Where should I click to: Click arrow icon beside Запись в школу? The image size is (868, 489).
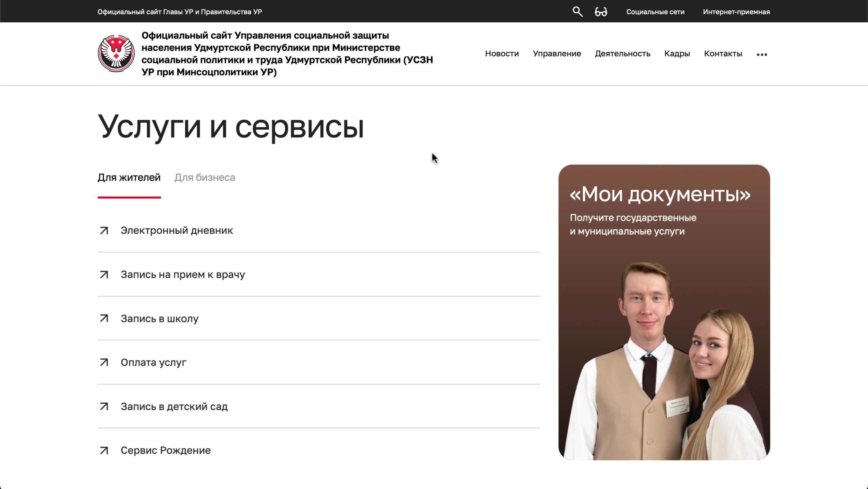coord(104,318)
